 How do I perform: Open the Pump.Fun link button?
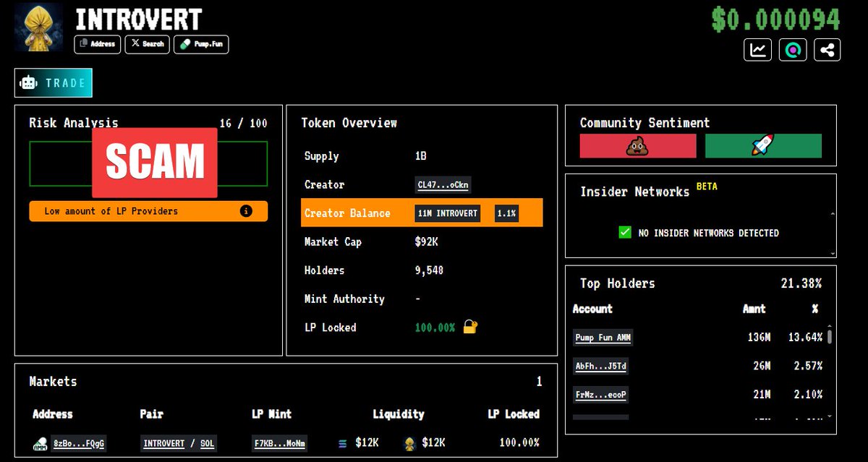tap(201, 44)
